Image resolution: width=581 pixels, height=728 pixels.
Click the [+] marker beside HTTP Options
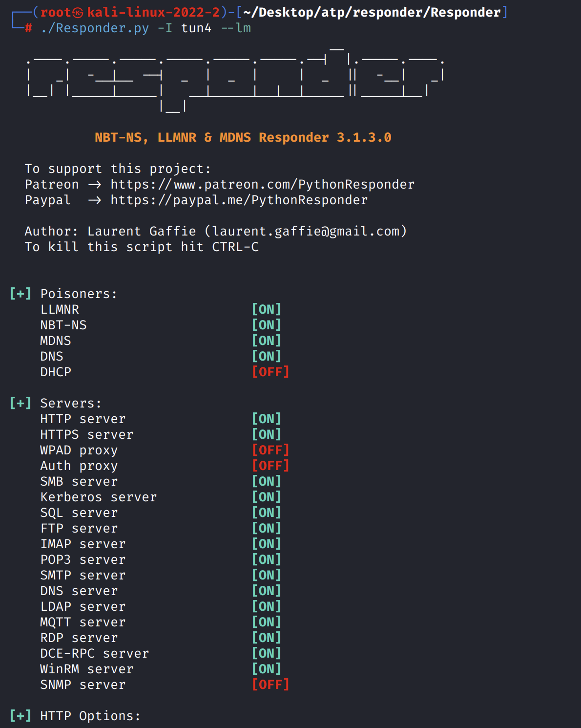(x=21, y=716)
